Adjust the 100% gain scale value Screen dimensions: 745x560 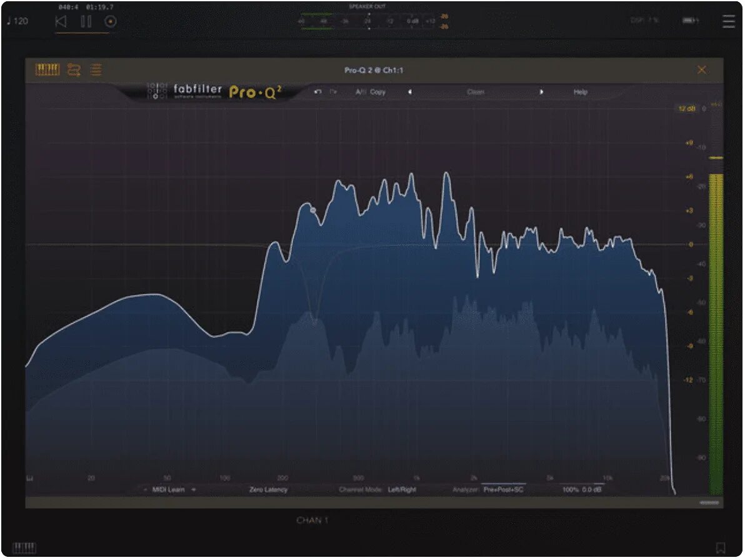[570, 489]
